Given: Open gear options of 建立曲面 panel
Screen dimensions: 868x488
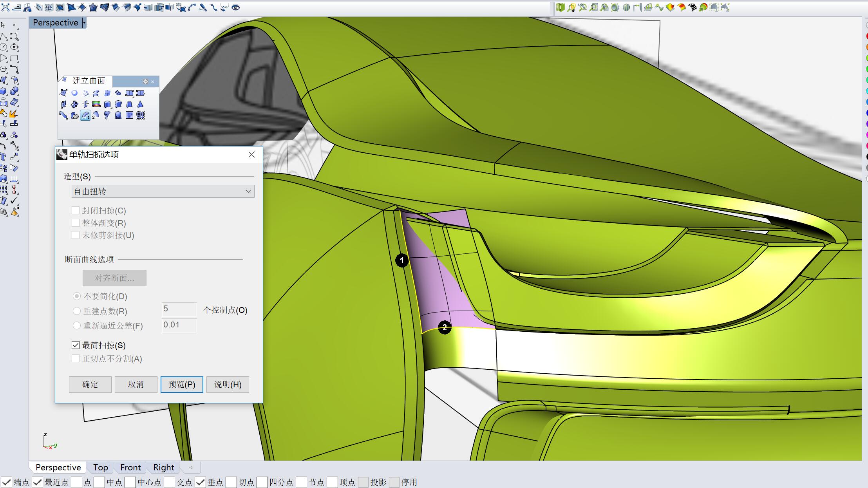Looking at the screenshot, I should [146, 81].
